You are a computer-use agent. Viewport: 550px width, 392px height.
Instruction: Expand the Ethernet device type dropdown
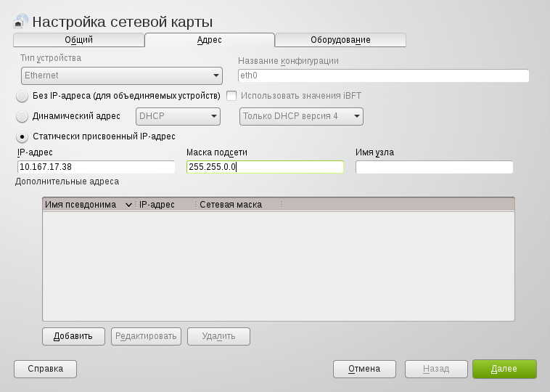click(121, 75)
